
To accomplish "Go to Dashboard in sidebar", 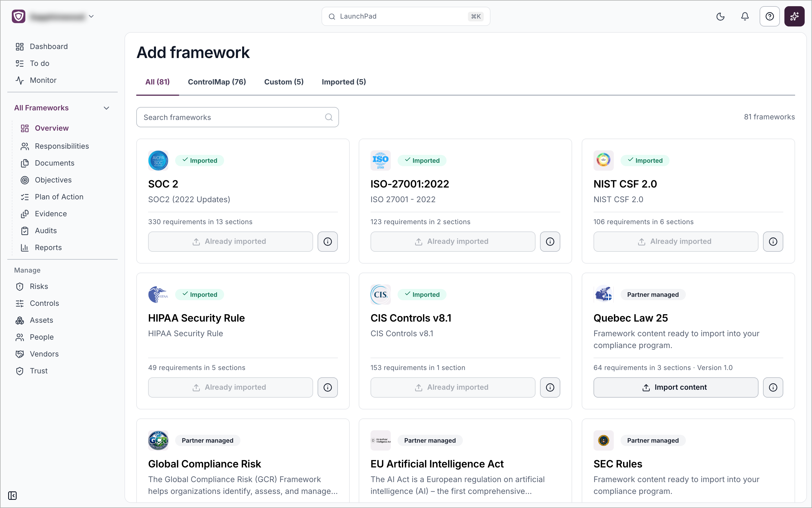I will click(42, 46).
